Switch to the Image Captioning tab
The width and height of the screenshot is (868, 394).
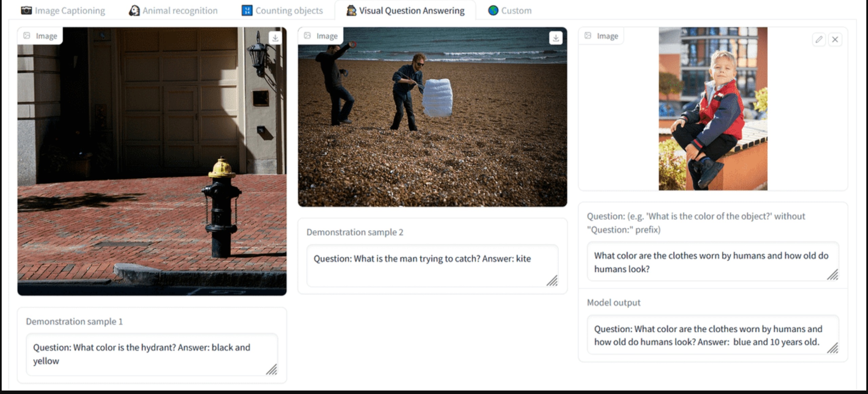(70, 11)
